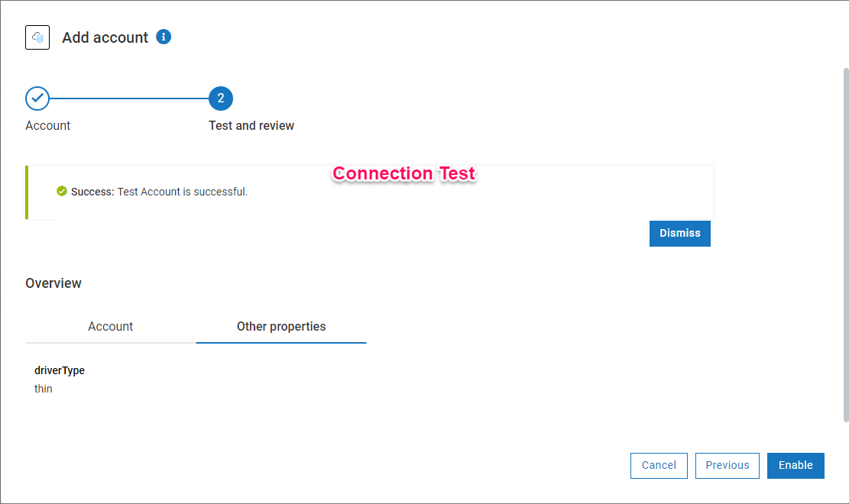
Task: Click the Account step label
Action: (x=48, y=126)
